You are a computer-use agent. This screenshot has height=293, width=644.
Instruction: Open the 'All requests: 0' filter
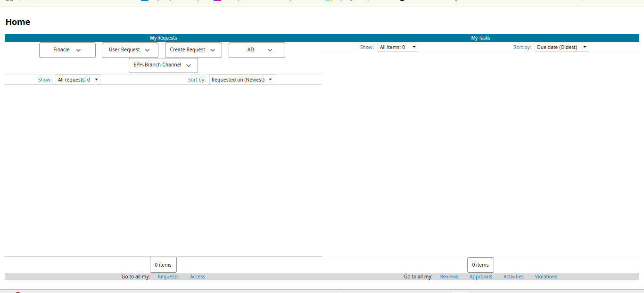[x=78, y=80]
